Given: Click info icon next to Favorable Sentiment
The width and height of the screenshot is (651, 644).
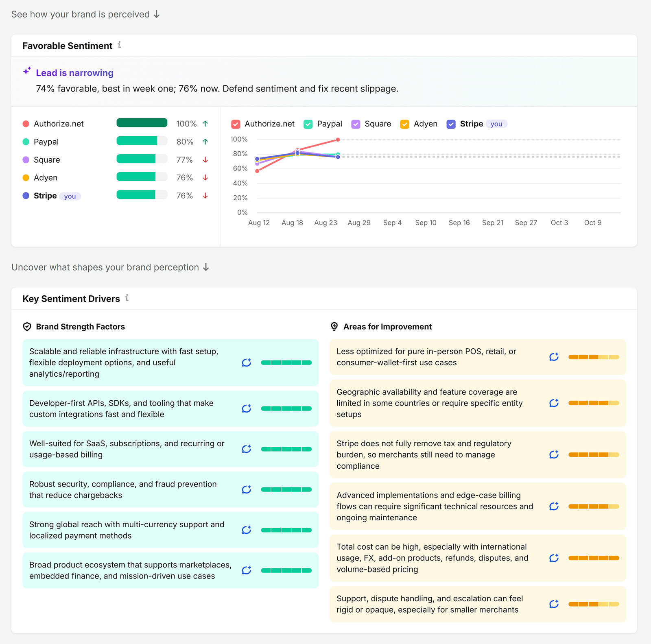Looking at the screenshot, I should point(119,45).
